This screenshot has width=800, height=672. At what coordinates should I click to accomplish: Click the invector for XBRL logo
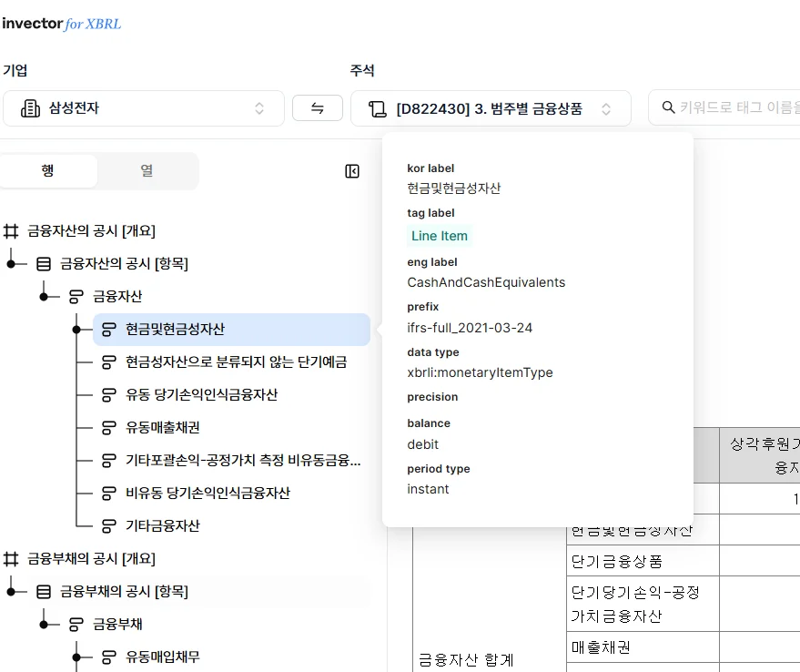click(64, 22)
